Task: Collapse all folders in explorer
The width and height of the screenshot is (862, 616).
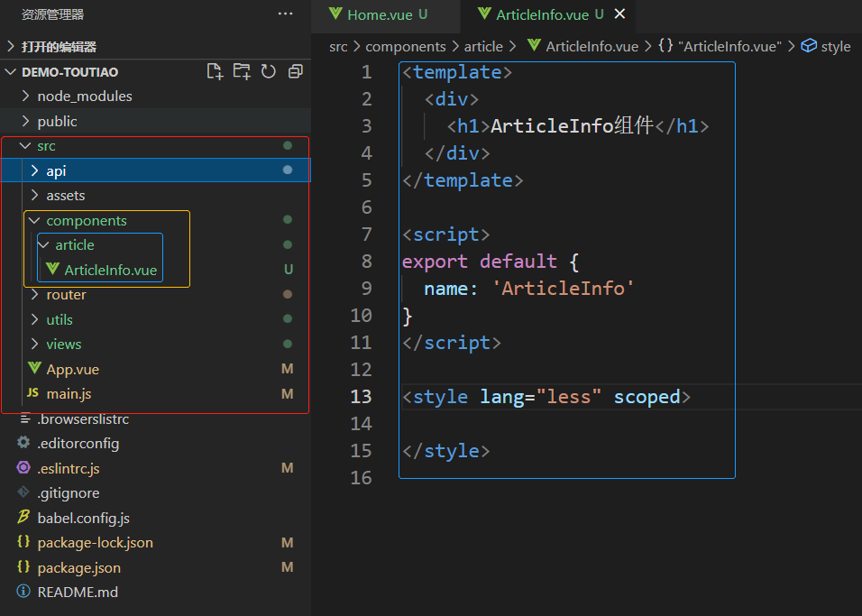Action: click(295, 72)
